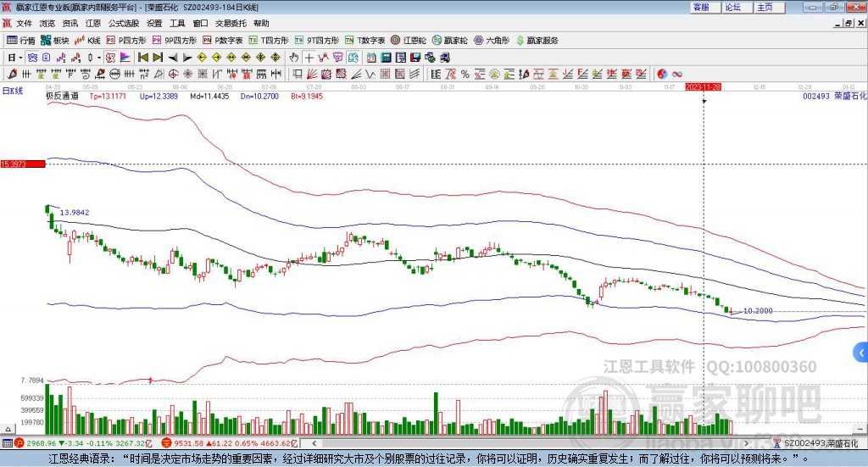
Task: Click the 极反通道 indicator name
Action: pos(62,96)
